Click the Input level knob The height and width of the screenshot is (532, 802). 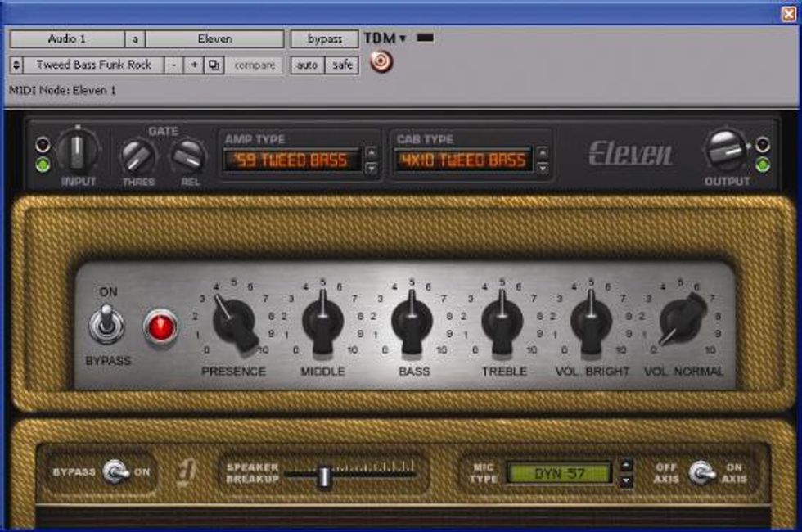[79, 151]
